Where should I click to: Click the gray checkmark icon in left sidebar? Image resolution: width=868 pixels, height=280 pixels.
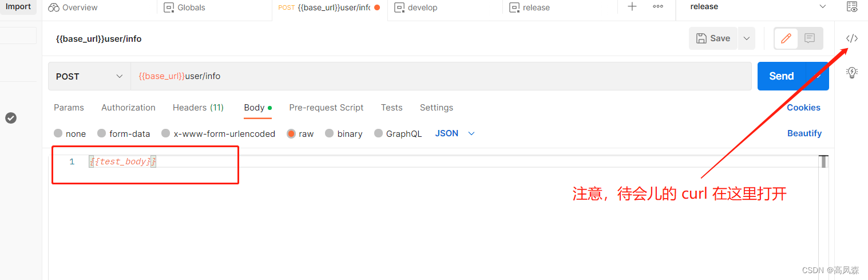pos(11,118)
